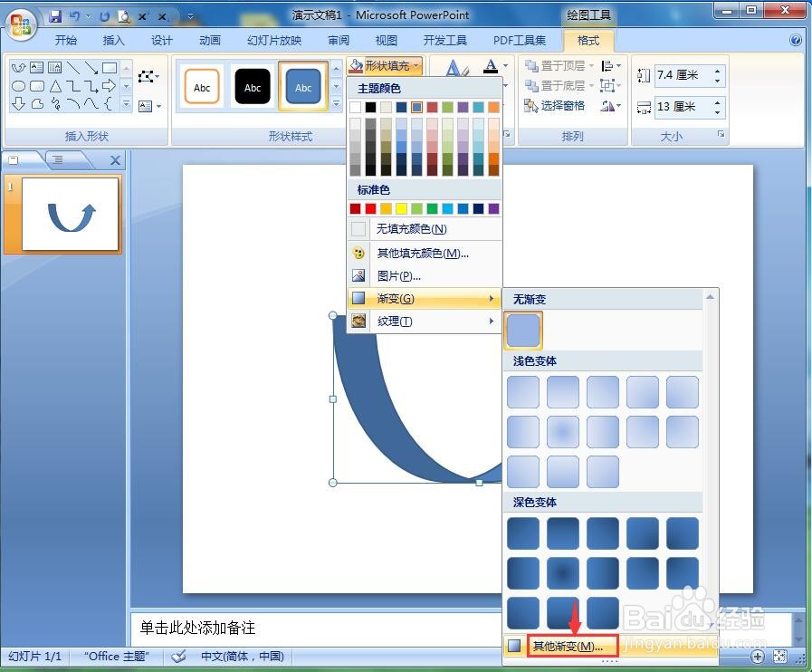Image resolution: width=812 pixels, height=672 pixels.
Task: Select the elbow connector shape
Action: [73, 86]
